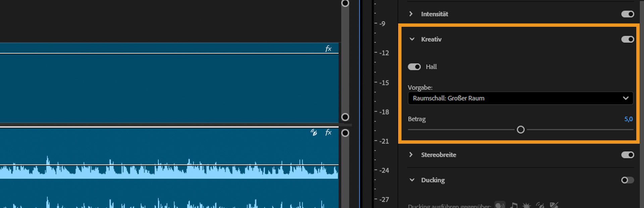Click the top track-height scroll handle
The width and height of the screenshot is (644, 208).
[x=345, y=3]
